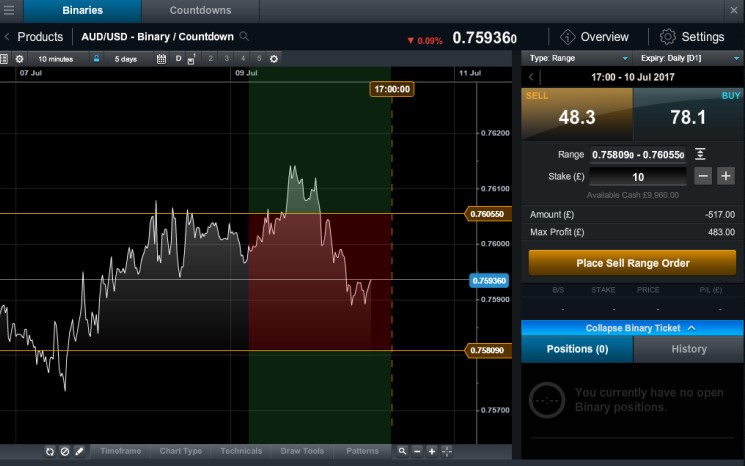Open the chart calendar date picker
745x466 pixels.
pyautogui.click(x=161, y=59)
